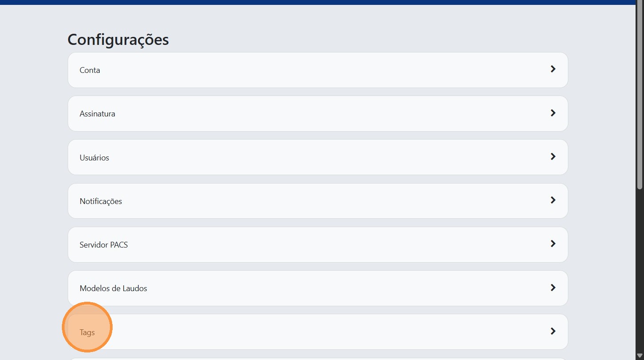644x360 pixels.
Task: Click the empty scrollbar track below the thumb
Action: (x=640, y=267)
